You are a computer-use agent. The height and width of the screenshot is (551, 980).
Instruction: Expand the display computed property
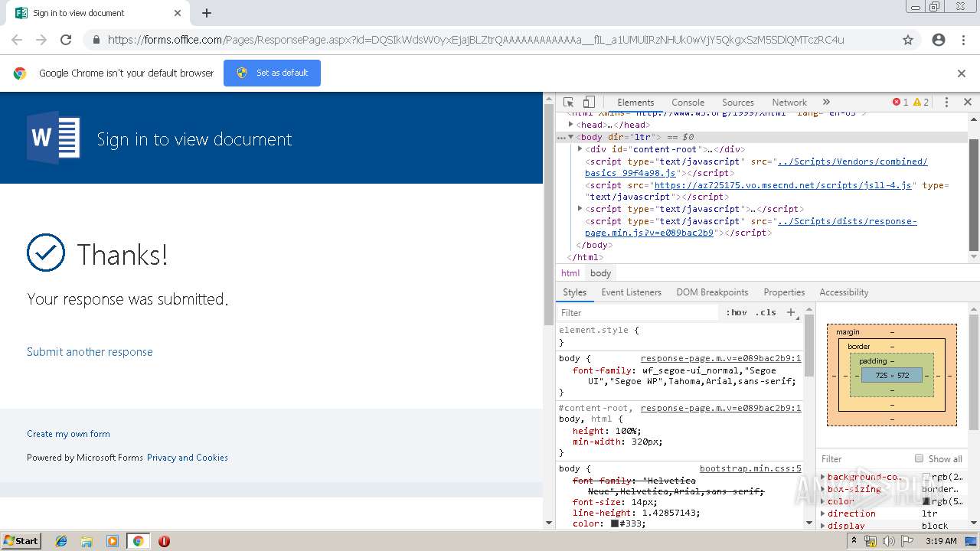click(x=823, y=526)
